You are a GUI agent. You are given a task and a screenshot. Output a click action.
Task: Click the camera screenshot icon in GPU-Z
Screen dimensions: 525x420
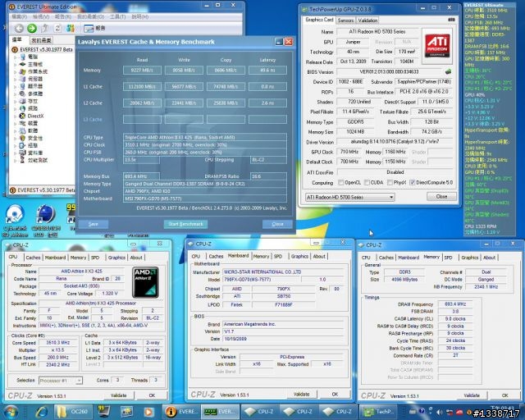pos(451,20)
